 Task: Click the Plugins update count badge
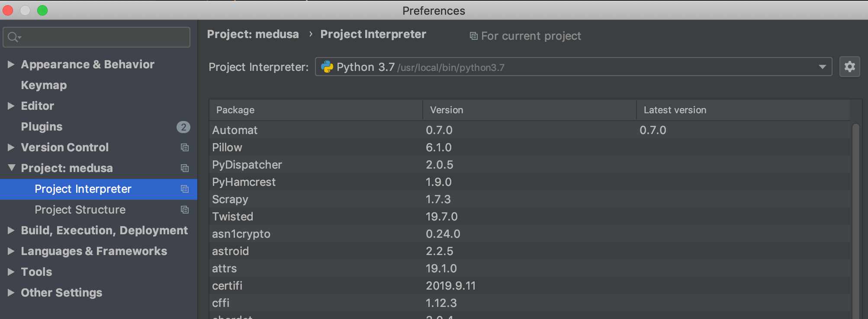[x=183, y=127]
